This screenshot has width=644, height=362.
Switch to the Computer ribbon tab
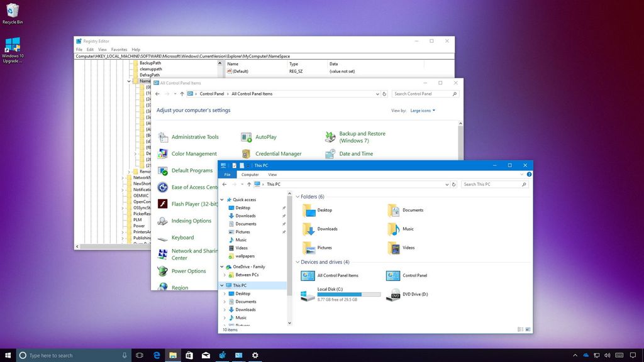(250, 175)
